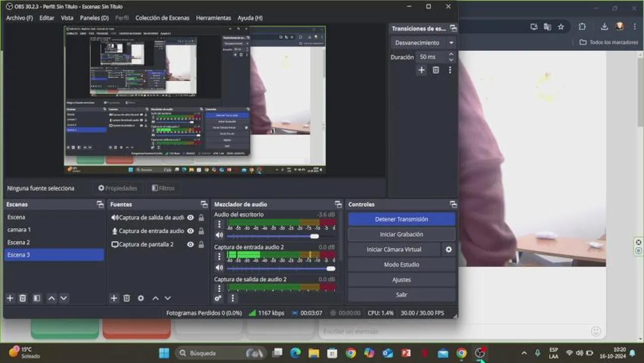Open Archivo menu
644x363 pixels.
coord(19,18)
